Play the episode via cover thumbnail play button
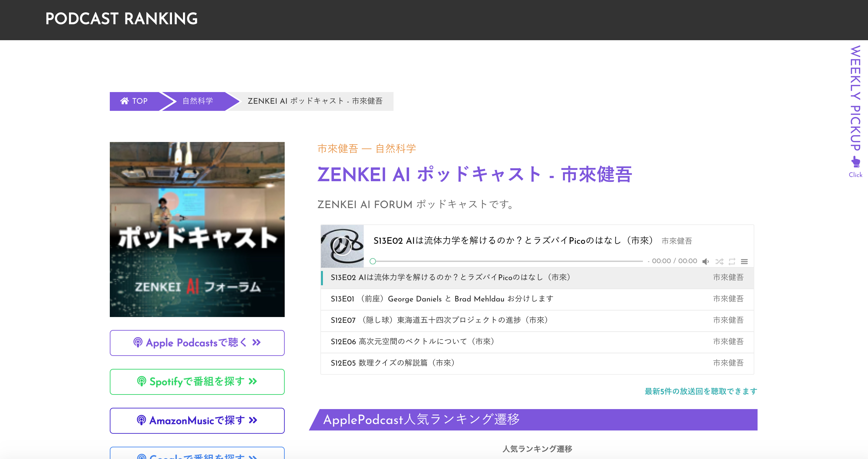868x459 pixels. 342,246
